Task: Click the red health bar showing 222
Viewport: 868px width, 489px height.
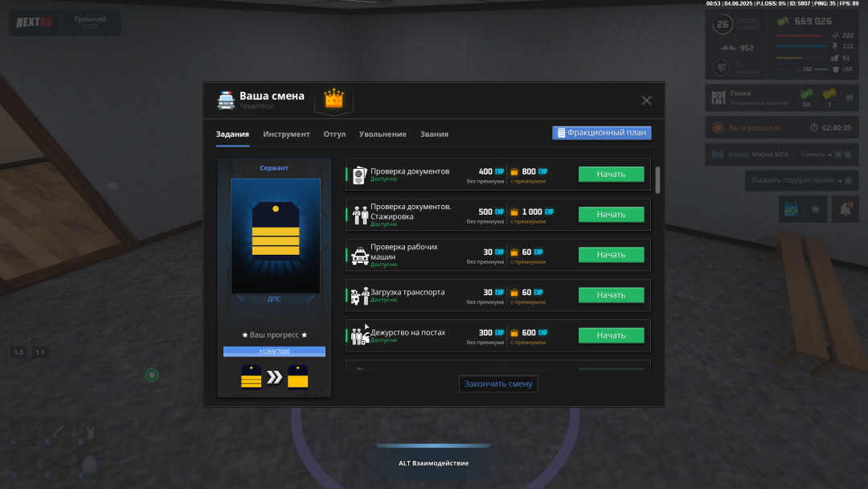Action: [x=802, y=35]
